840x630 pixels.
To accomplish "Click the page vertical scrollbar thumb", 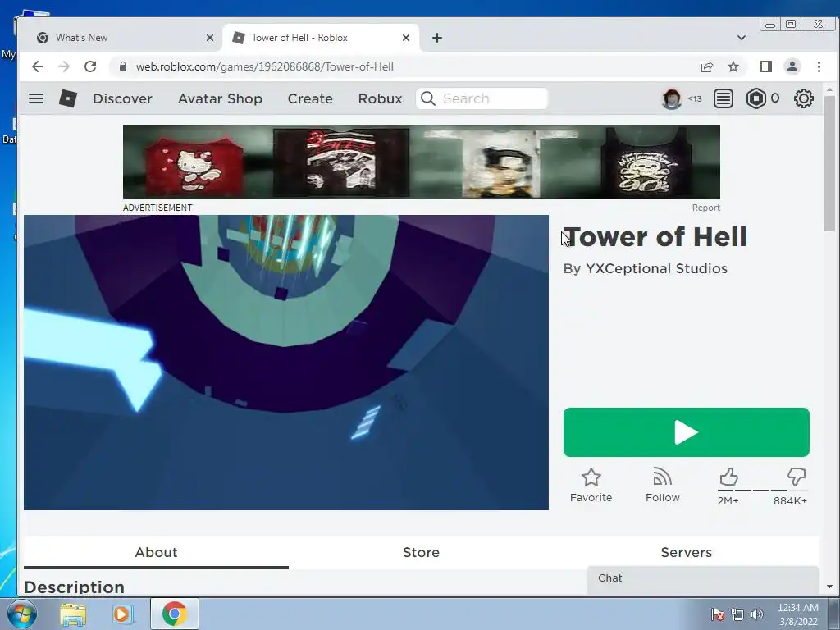I will (x=829, y=163).
